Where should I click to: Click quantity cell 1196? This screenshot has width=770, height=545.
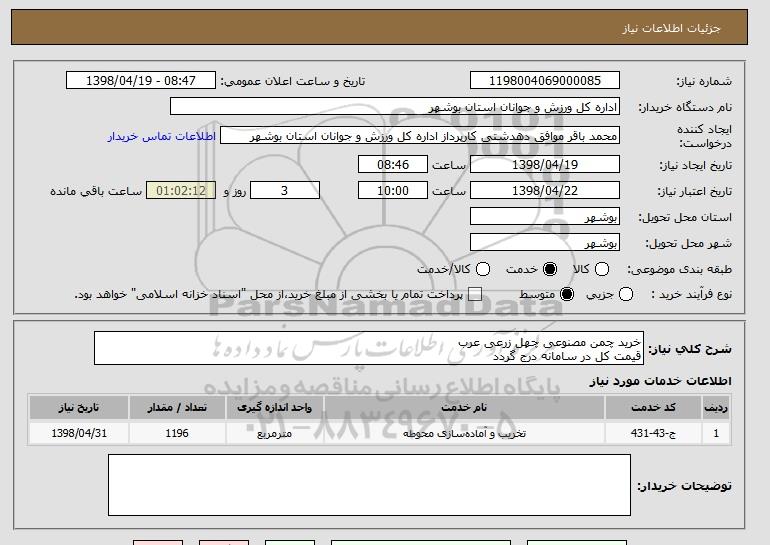point(177,433)
